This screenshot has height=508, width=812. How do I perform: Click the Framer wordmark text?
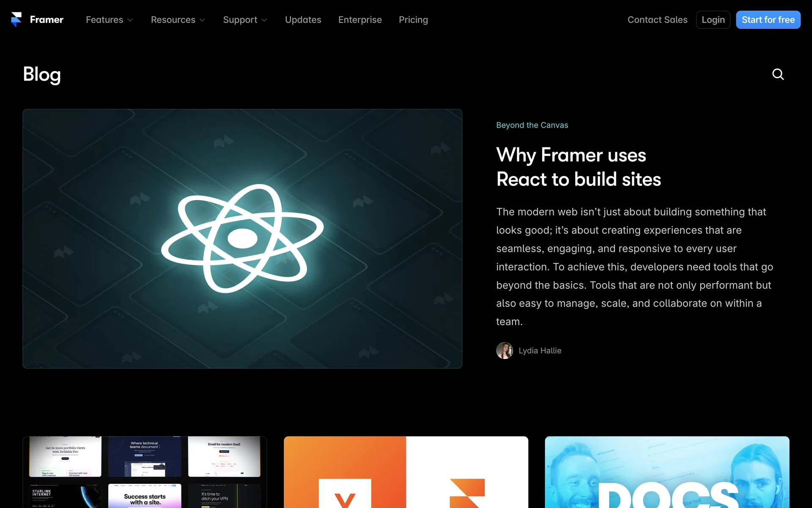(47, 20)
